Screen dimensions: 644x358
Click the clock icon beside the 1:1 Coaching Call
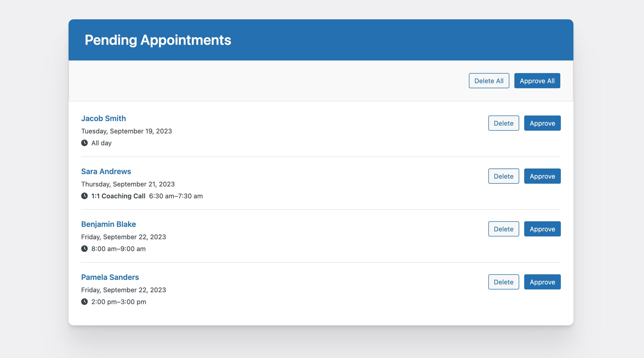coord(84,196)
